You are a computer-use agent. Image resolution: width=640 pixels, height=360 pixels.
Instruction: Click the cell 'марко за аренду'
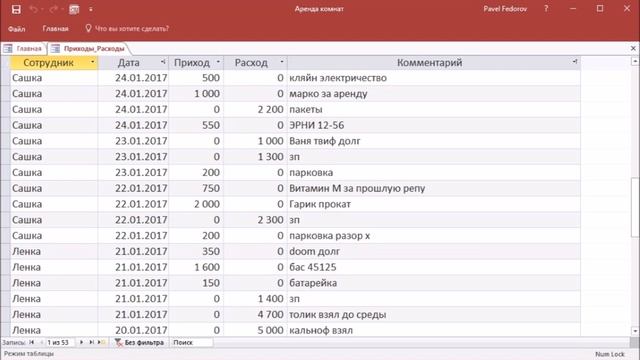coord(434,93)
